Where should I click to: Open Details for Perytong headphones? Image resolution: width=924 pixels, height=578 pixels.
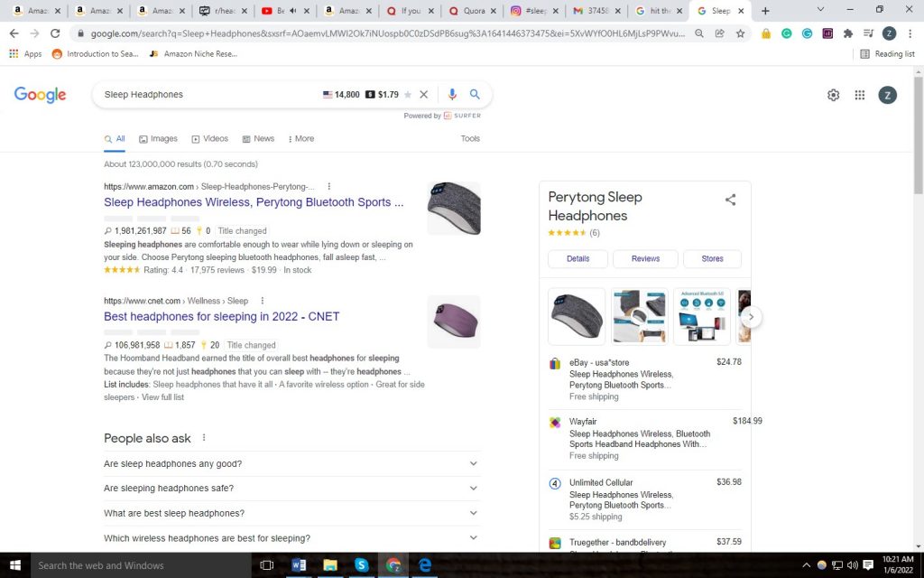578,258
